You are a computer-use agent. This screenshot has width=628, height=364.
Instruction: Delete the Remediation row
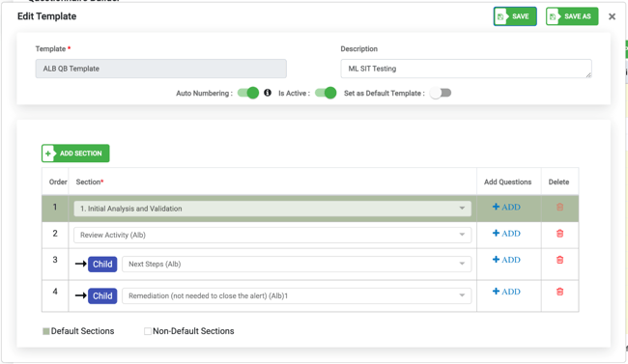tap(560, 292)
